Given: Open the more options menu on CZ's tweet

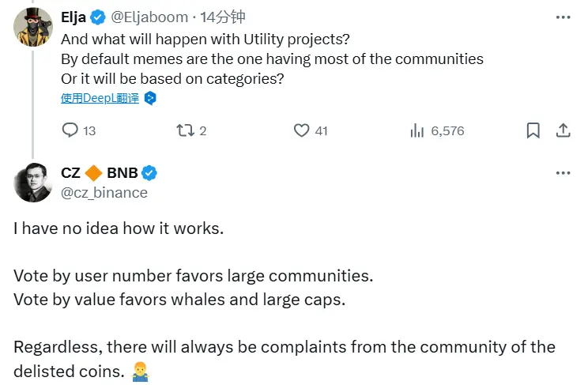Looking at the screenshot, I should 563,173.
